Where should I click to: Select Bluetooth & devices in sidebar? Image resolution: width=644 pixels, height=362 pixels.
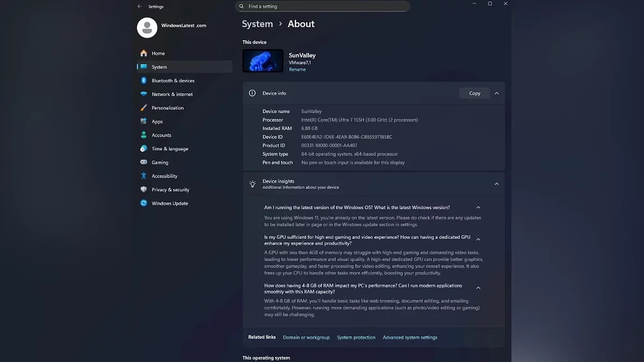[x=184, y=80]
